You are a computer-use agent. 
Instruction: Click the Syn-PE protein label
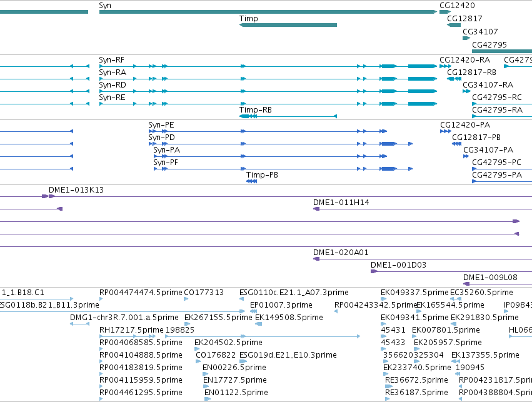(161, 125)
